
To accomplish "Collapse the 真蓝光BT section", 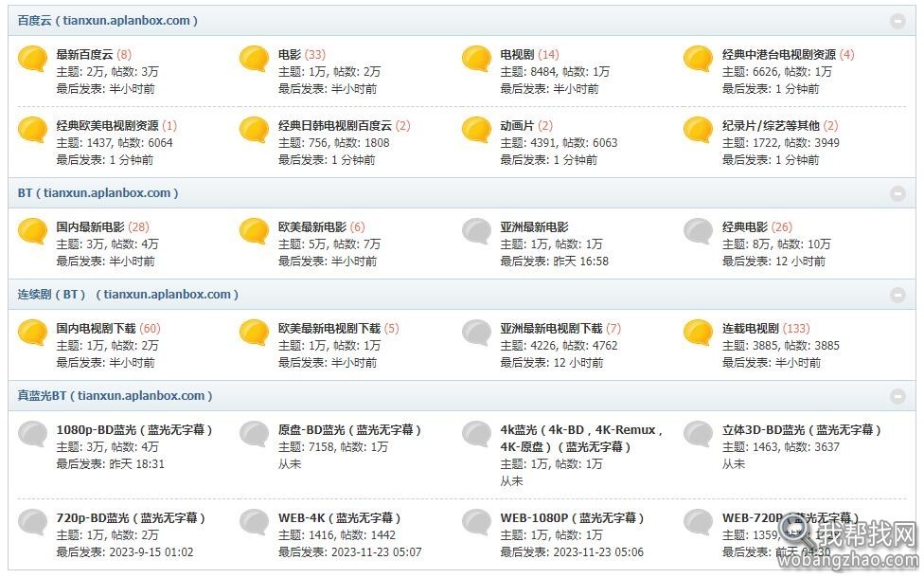I will pos(897,396).
